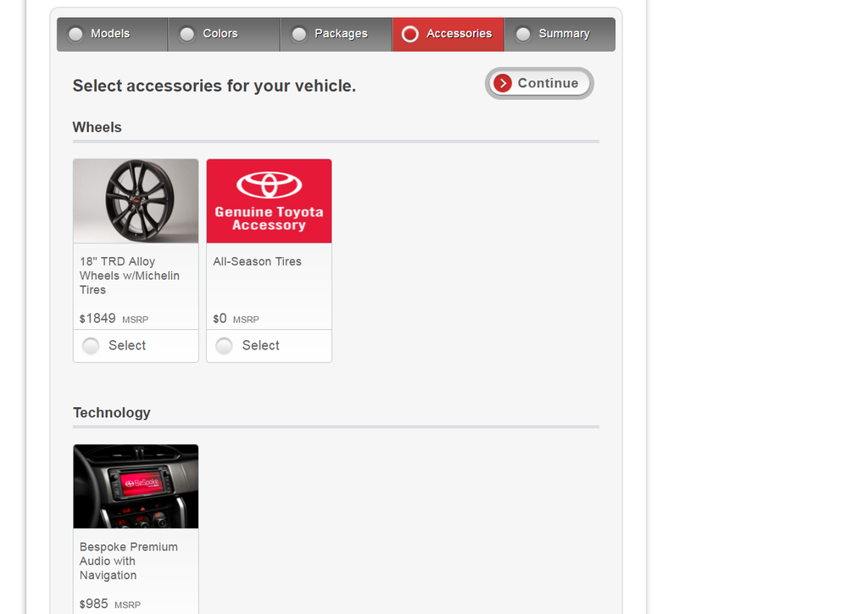868x614 pixels.
Task: Click the circle icon beside Packages
Action: (298, 34)
